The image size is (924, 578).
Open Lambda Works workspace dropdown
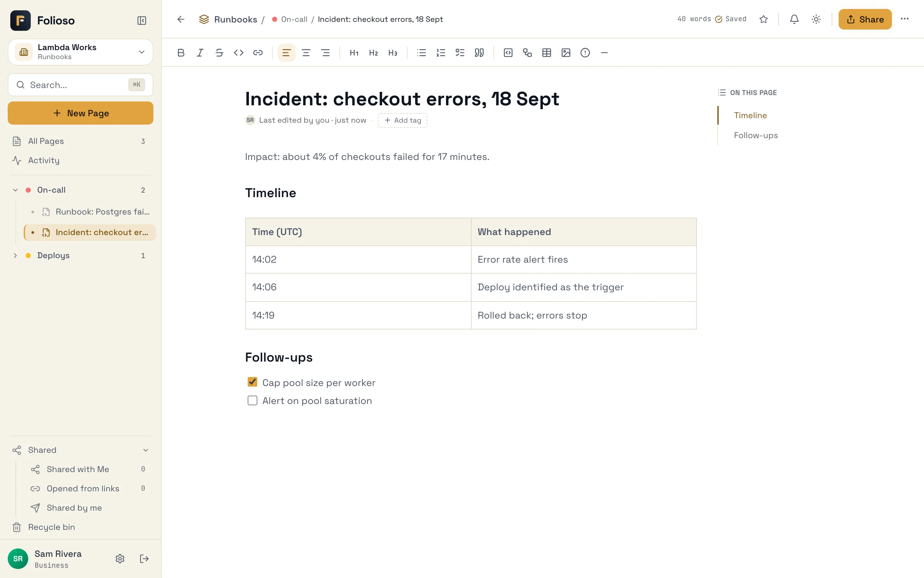(x=81, y=52)
